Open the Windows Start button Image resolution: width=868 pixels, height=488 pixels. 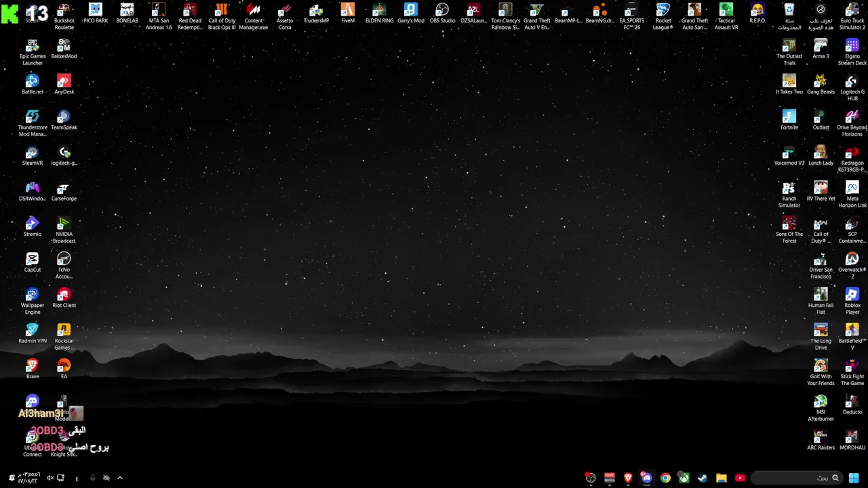[854, 478]
